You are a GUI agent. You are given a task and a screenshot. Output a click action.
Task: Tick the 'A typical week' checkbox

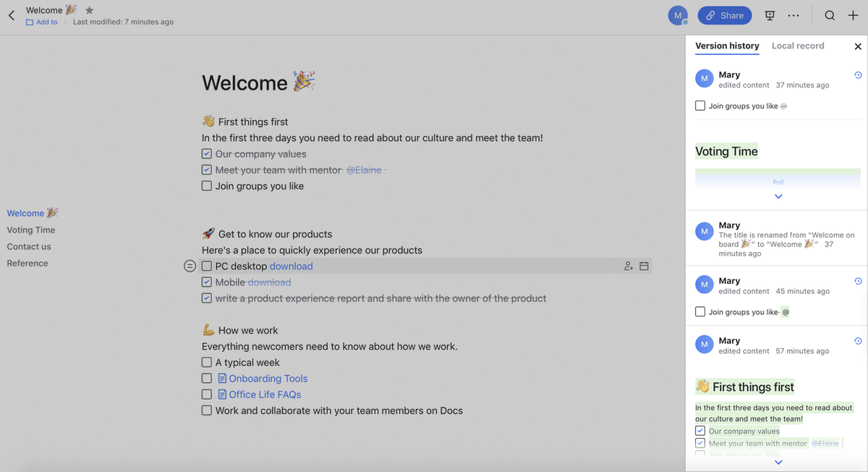coord(207,363)
